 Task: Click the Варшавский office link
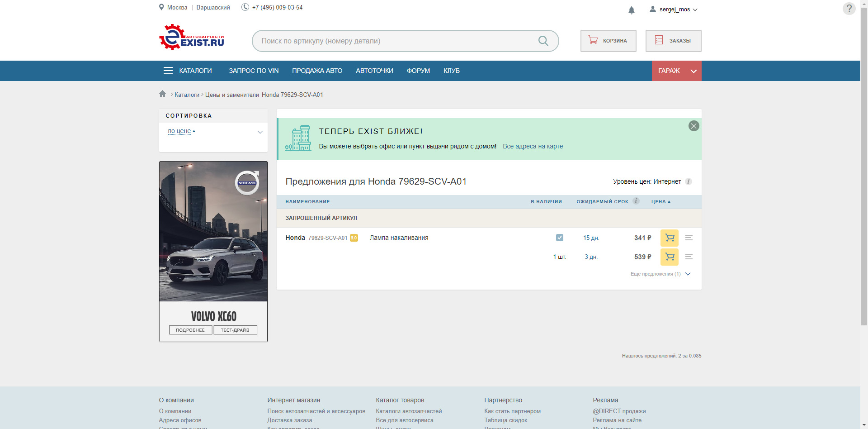click(213, 7)
